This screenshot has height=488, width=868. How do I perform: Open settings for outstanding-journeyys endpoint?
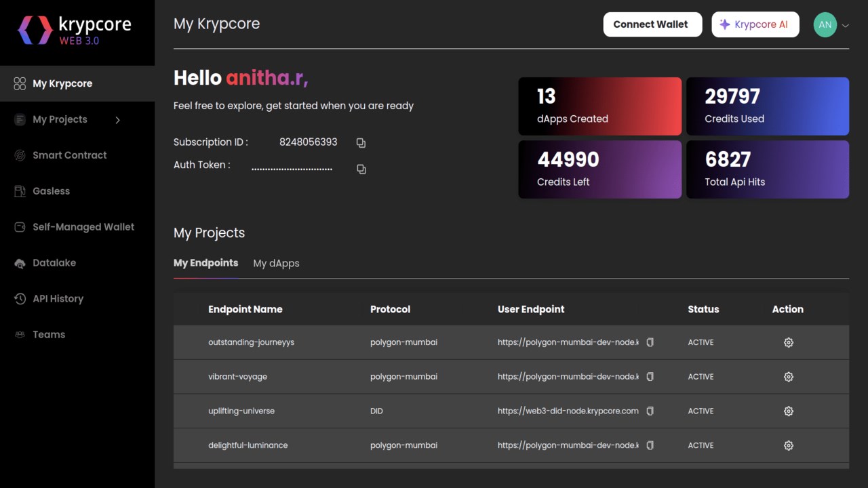(x=788, y=343)
